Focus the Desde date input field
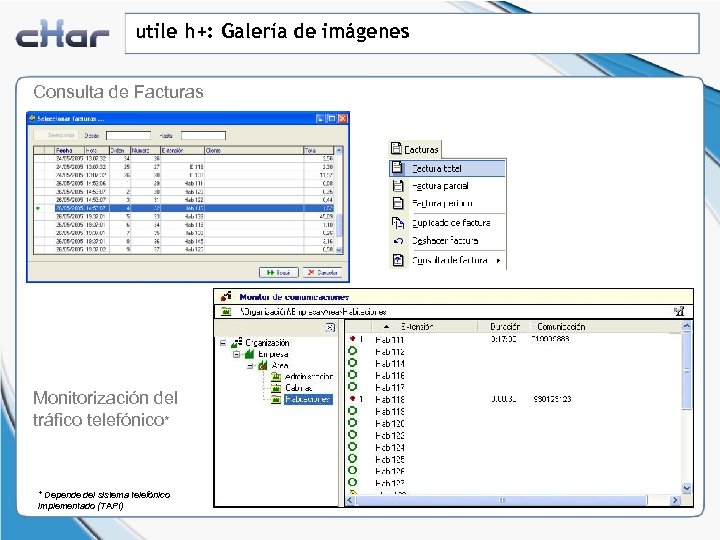The width and height of the screenshot is (720, 540). coord(129,135)
